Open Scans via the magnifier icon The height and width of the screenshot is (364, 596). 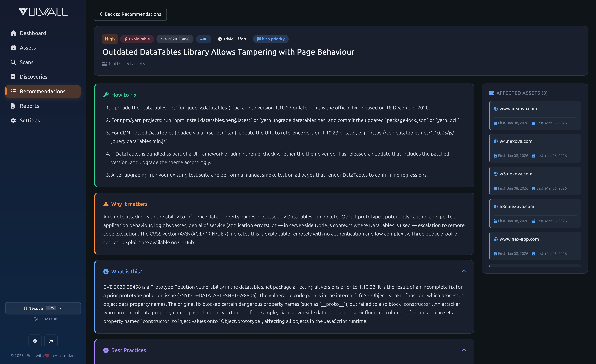click(13, 62)
